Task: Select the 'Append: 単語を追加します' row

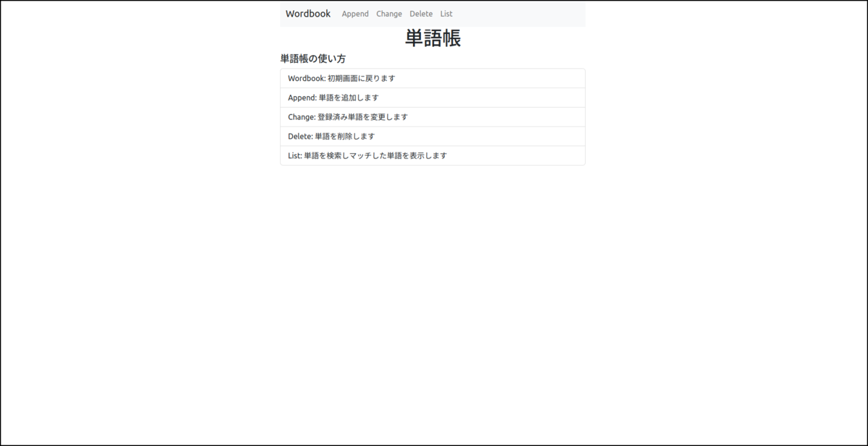Action: coord(433,98)
